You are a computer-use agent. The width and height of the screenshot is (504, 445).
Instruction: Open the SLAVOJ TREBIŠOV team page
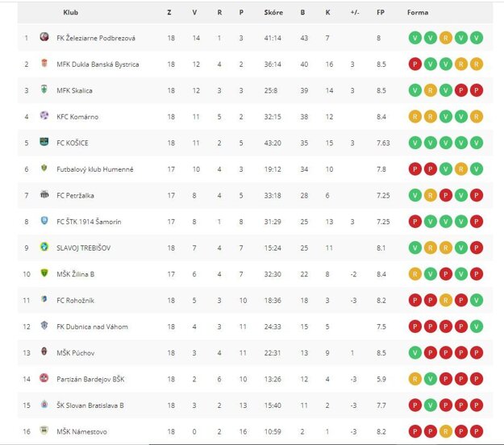click(x=84, y=248)
